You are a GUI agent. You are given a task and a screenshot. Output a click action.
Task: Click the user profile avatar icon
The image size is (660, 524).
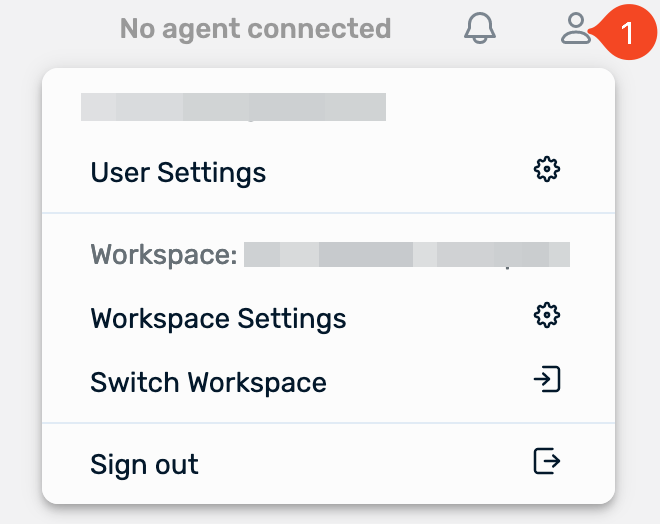coord(576,28)
